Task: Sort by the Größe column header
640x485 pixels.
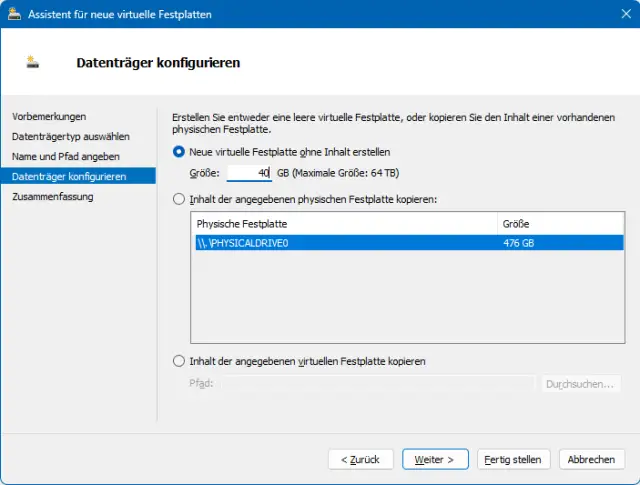Action: 560,224
